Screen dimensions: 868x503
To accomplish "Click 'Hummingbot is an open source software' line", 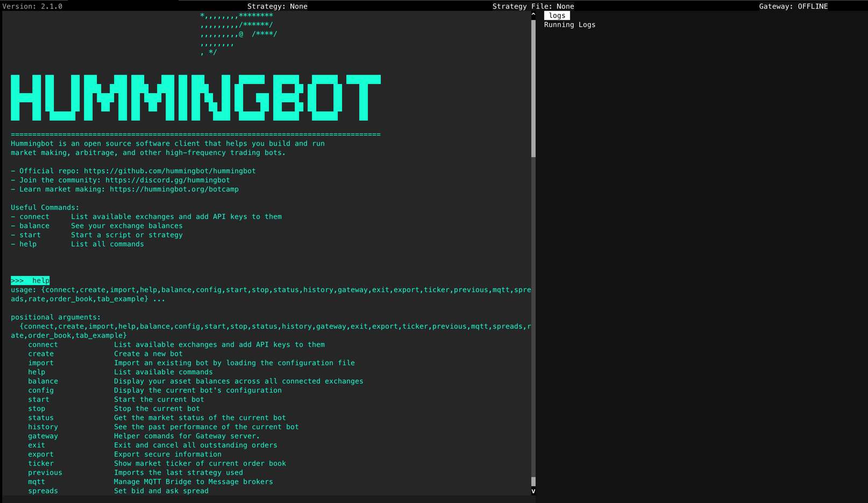I will coord(168,144).
